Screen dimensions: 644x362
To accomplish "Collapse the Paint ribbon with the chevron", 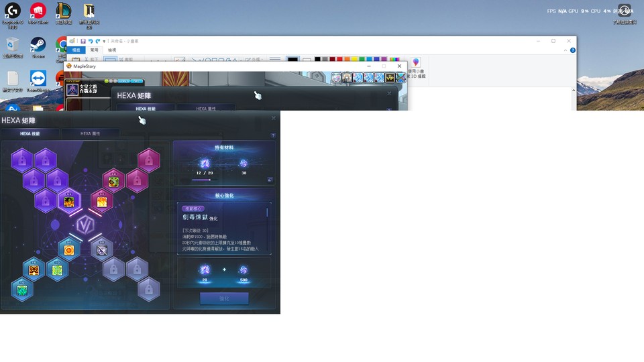I will point(565,50).
